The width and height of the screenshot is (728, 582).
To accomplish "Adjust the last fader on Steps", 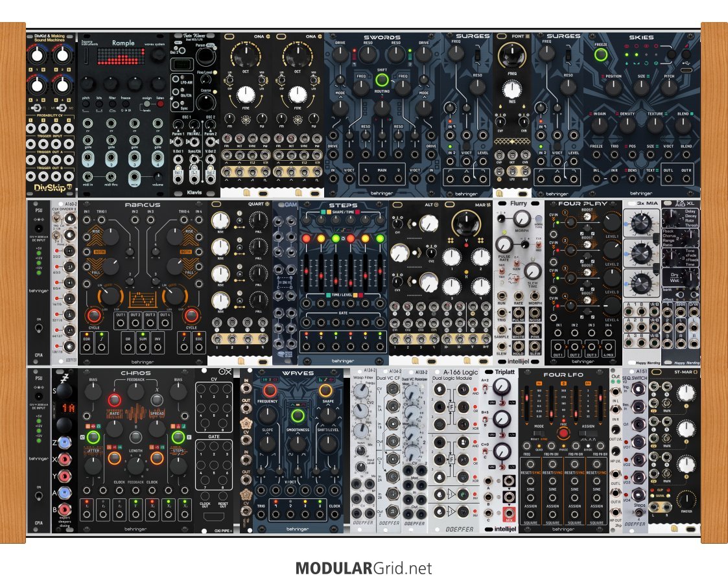I will [x=380, y=271].
